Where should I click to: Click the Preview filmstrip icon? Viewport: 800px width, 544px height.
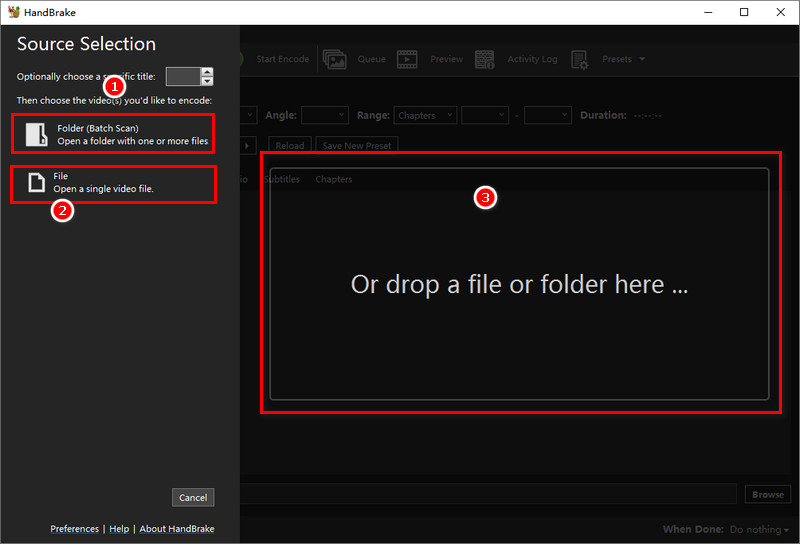coord(407,59)
